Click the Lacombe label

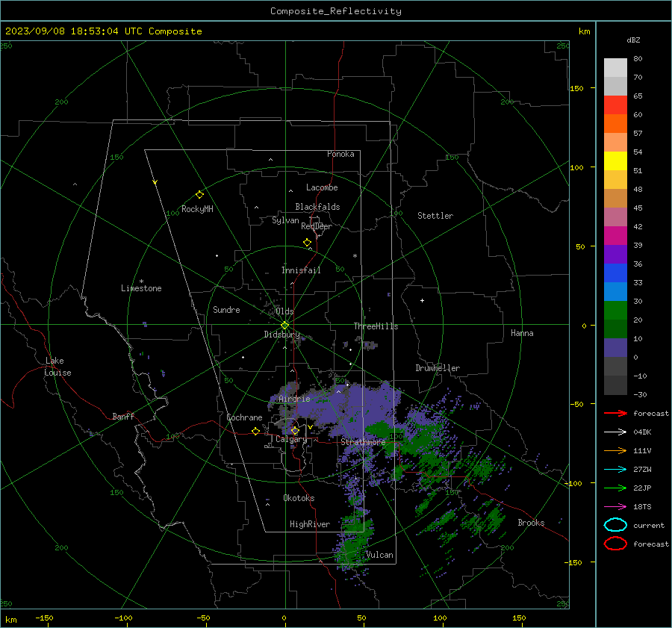tap(322, 187)
